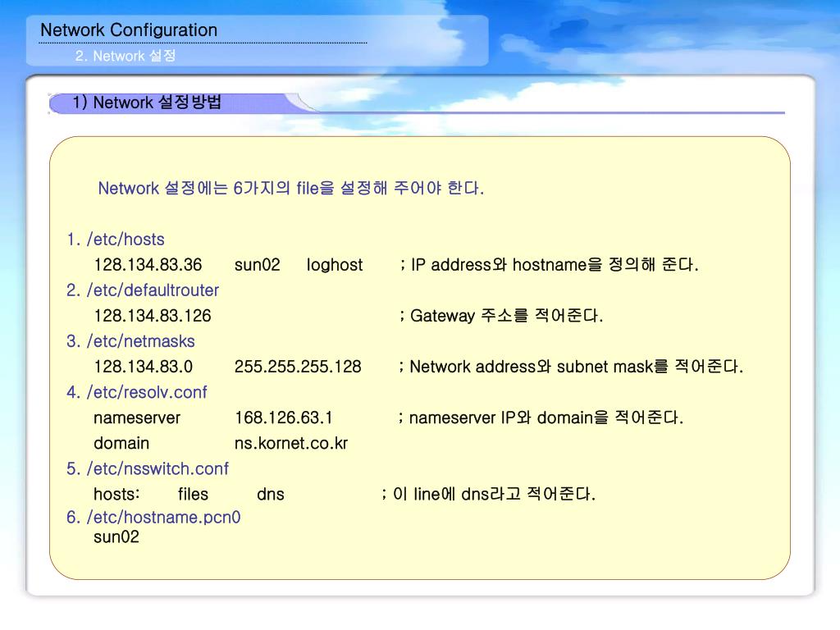Image resolution: width=840 pixels, height=630 pixels.
Task: Select network address 128.134.83.0
Action: coord(143,367)
